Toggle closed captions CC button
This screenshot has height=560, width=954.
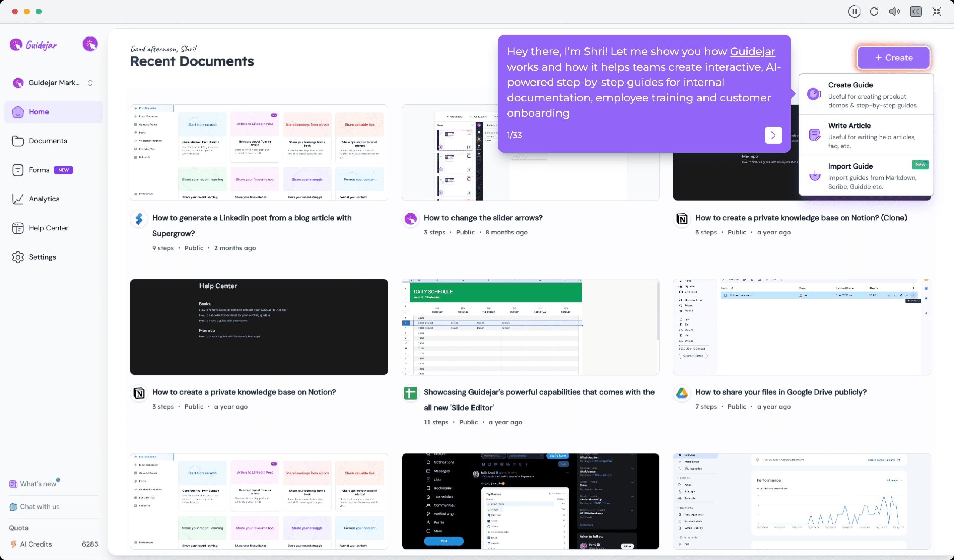coord(915,11)
